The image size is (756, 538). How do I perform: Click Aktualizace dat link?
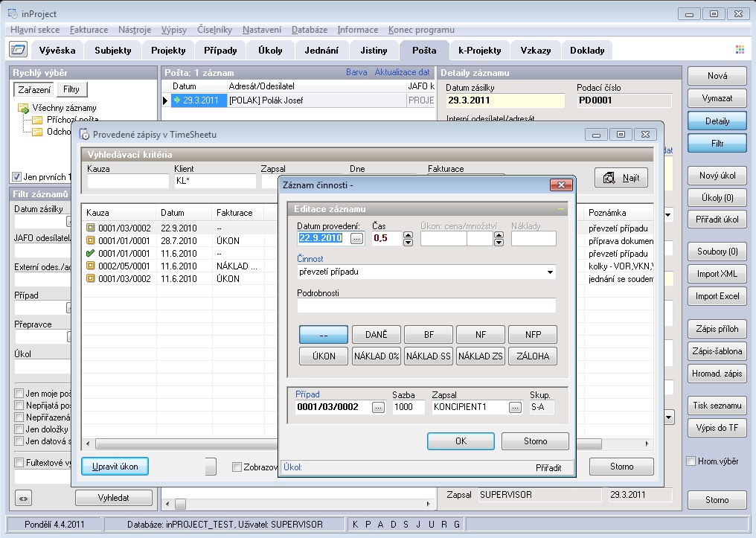(x=402, y=72)
